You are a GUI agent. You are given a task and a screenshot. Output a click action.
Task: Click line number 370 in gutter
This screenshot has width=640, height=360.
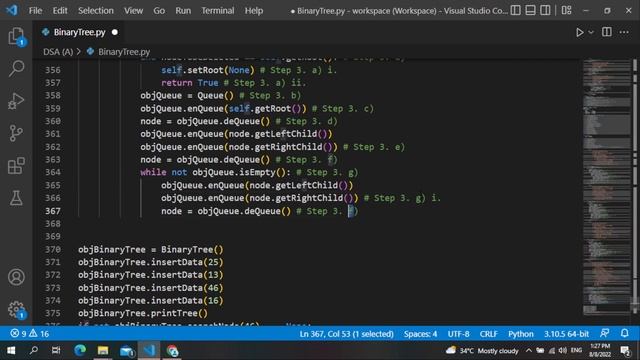(53, 249)
